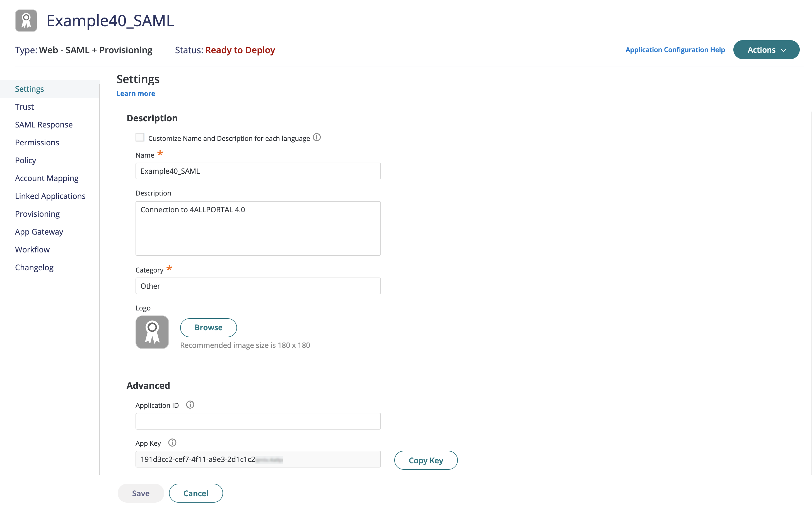This screenshot has height=511, width=812.
Task: Click the Example40_SAML ribbon app icon in header
Action: [26, 21]
